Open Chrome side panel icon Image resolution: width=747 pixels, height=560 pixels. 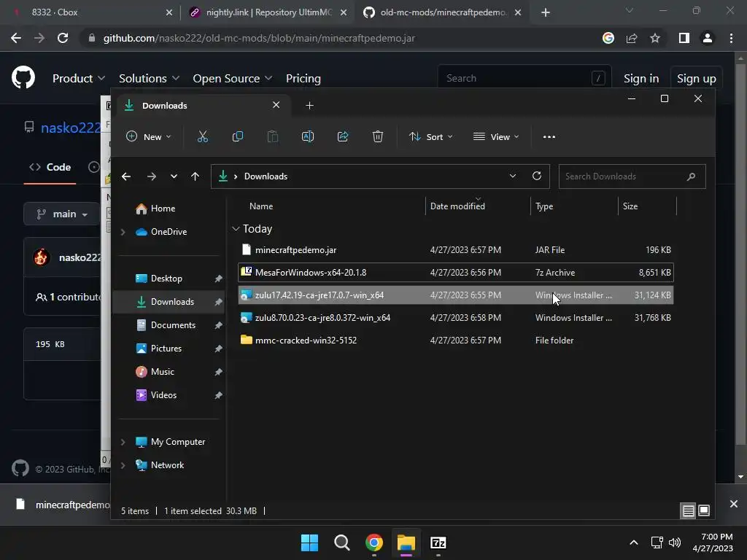684,38
